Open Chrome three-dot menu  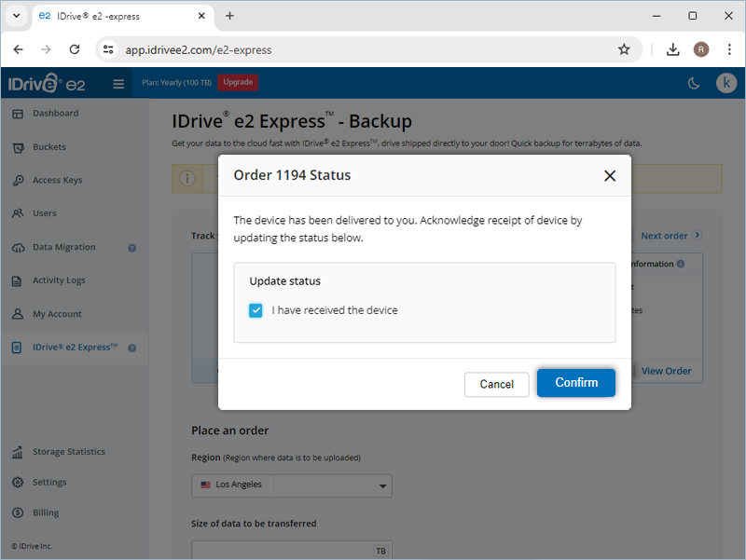(729, 49)
